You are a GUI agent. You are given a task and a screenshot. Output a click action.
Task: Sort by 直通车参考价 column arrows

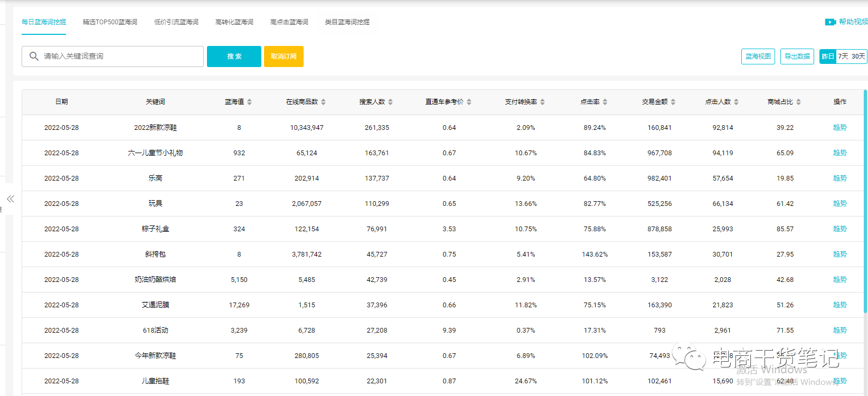pos(469,102)
